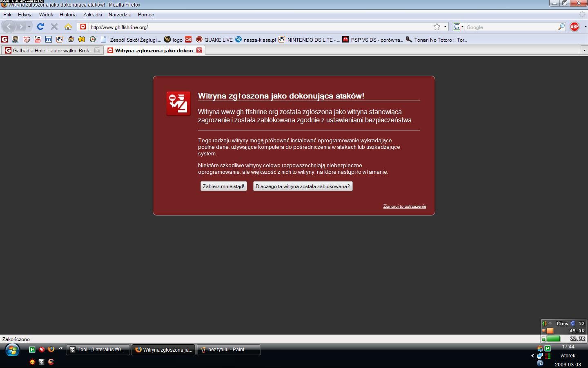The width and height of the screenshot is (588, 368).
Task: Click the search magnifier icon
Action: coord(561,27)
